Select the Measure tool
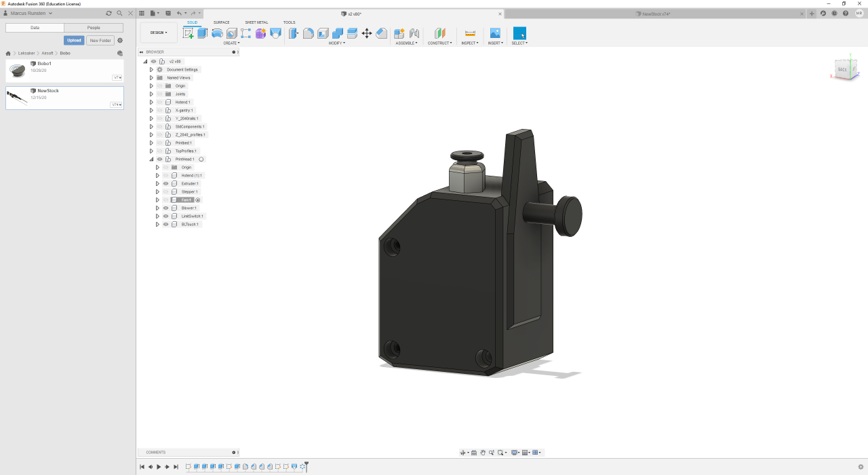The width and height of the screenshot is (868, 475). click(x=470, y=33)
